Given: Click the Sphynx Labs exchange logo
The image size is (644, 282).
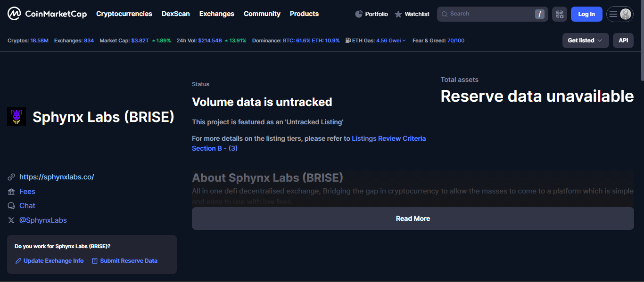Looking at the screenshot, I should pyautogui.click(x=17, y=117).
